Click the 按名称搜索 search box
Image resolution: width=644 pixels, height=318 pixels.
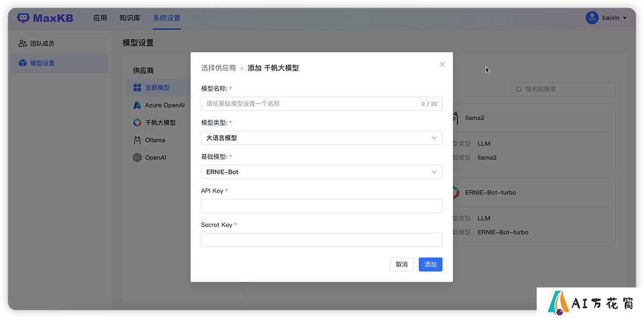(x=563, y=89)
